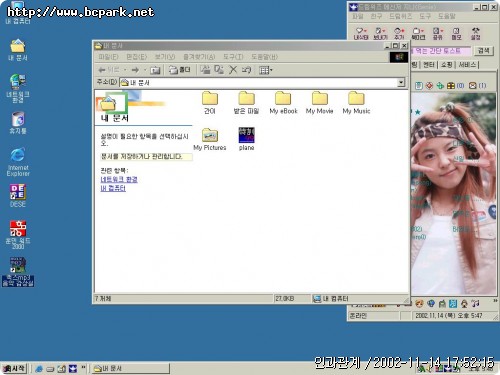
Task: Click the Up folder toolbar icon
Action: coord(155,70)
